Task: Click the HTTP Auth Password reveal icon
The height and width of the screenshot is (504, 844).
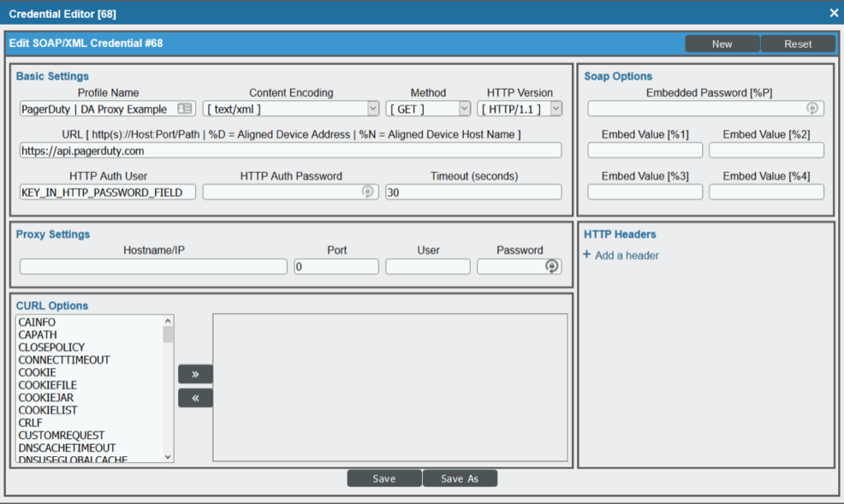Action: click(x=368, y=192)
